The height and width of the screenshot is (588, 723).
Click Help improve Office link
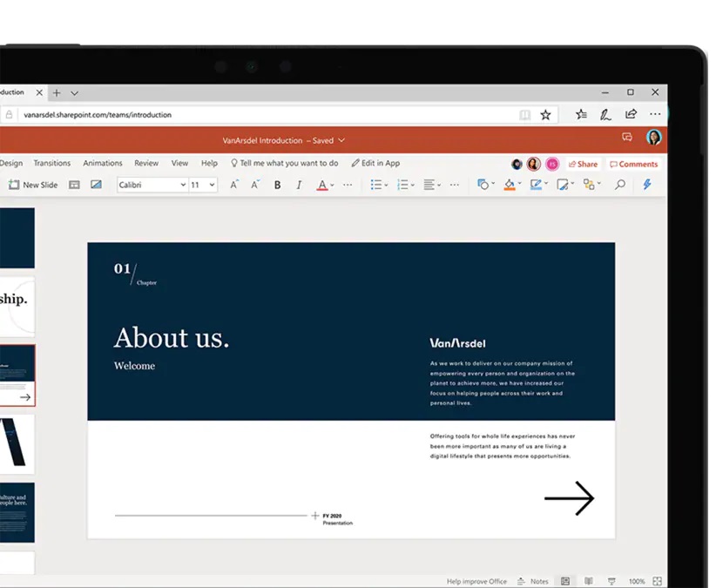(476, 581)
